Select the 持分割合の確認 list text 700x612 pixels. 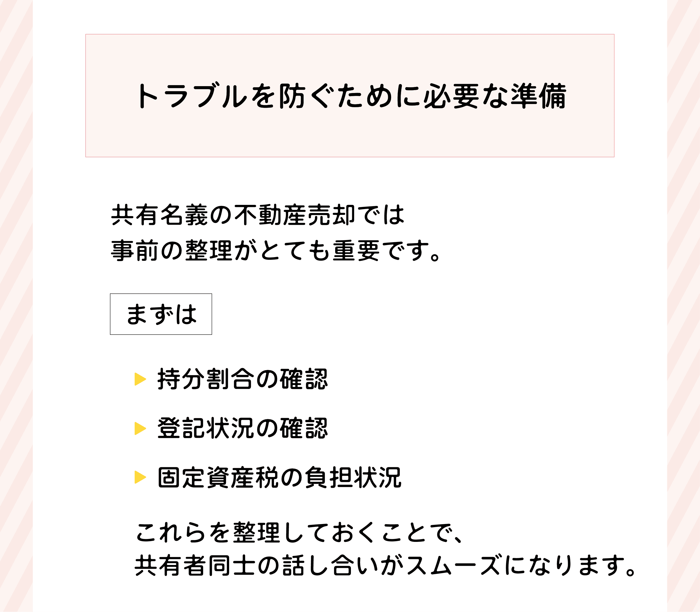point(242,379)
